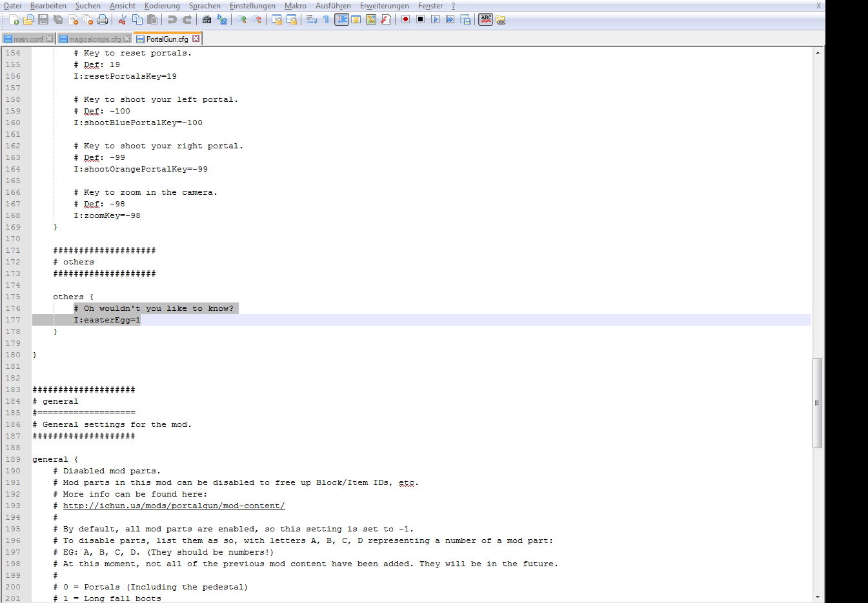Open the Erweiterungen menu
The height and width of the screenshot is (603, 868).
point(384,6)
